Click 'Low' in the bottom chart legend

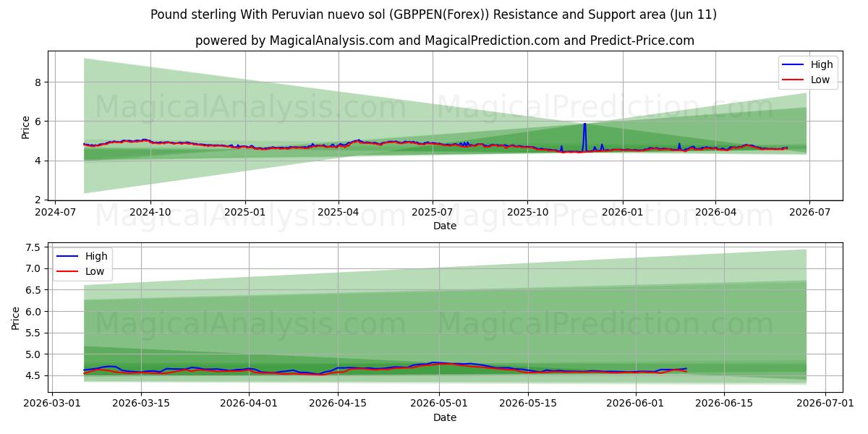coord(95,271)
